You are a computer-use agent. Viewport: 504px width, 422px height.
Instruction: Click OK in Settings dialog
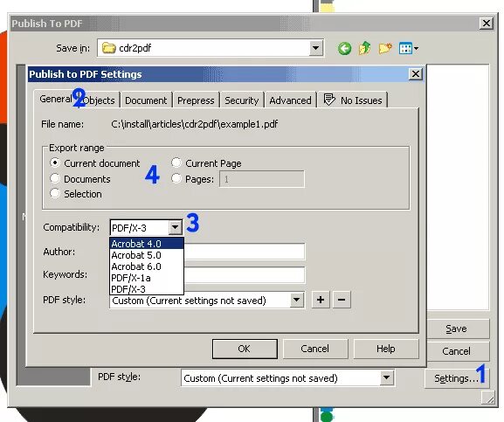pos(245,349)
